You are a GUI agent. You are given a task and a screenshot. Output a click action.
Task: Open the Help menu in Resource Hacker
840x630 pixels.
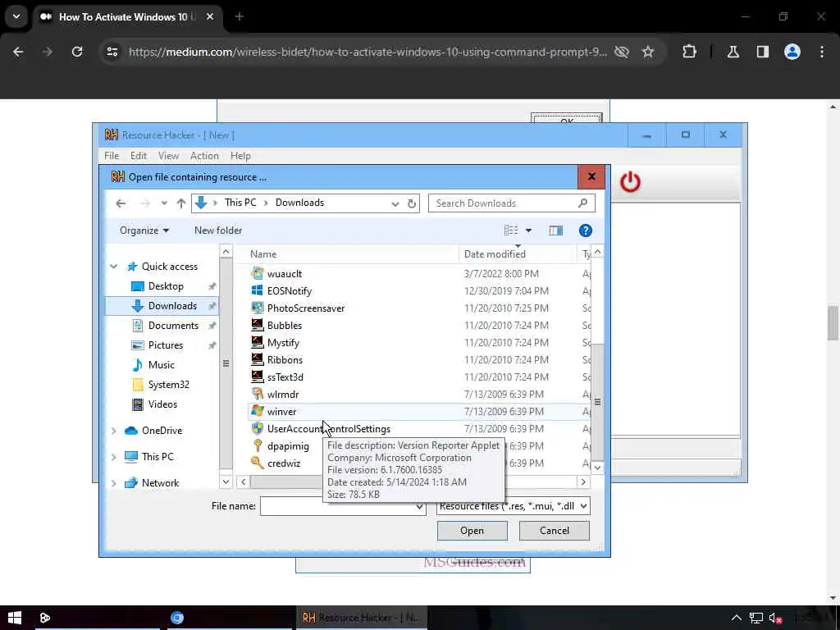point(240,156)
